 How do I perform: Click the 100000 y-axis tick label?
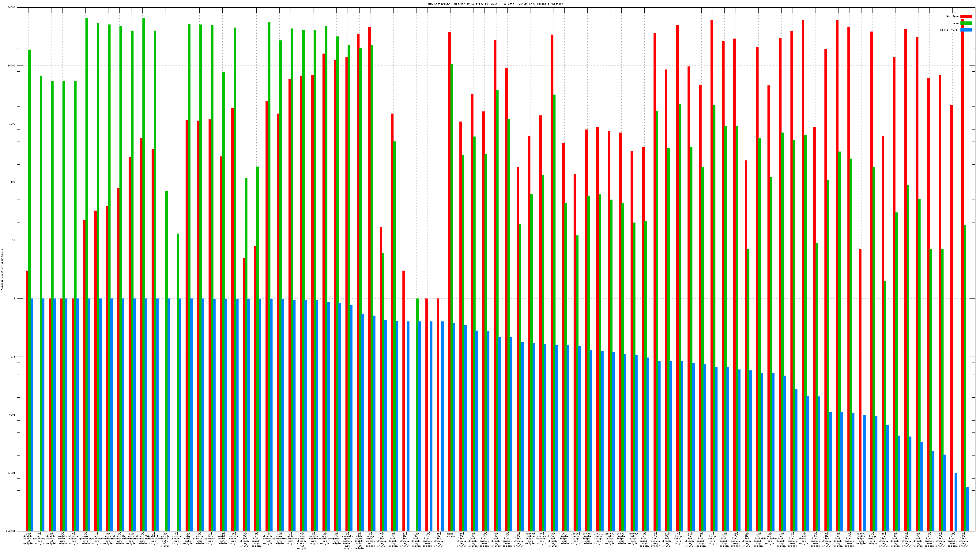point(11,8)
